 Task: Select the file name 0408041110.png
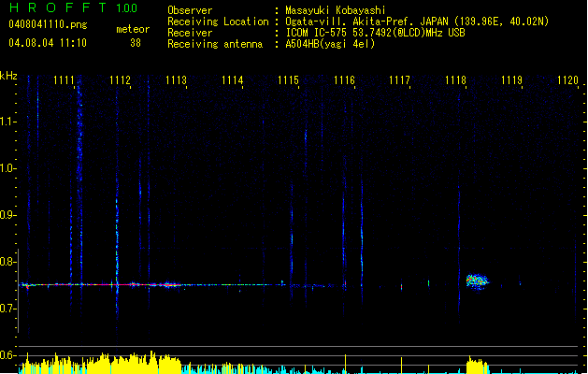pyautogui.click(x=48, y=24)
